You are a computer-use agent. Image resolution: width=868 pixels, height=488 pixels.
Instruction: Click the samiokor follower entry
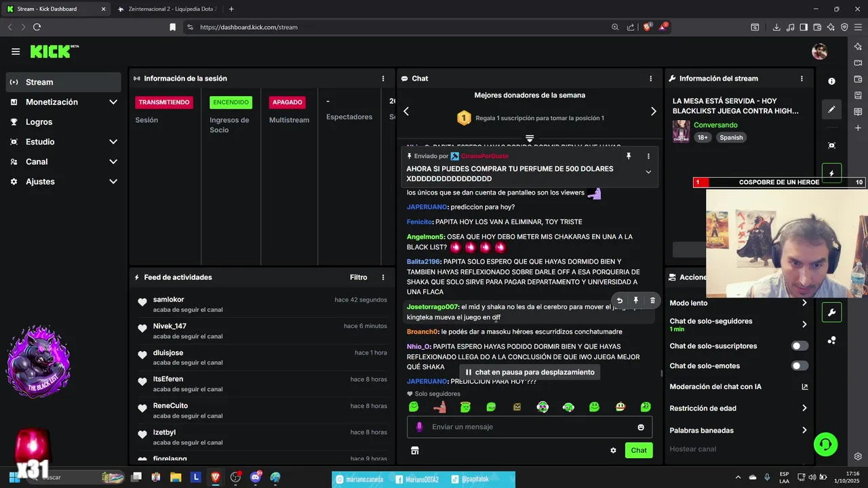[x=262, y=304]
